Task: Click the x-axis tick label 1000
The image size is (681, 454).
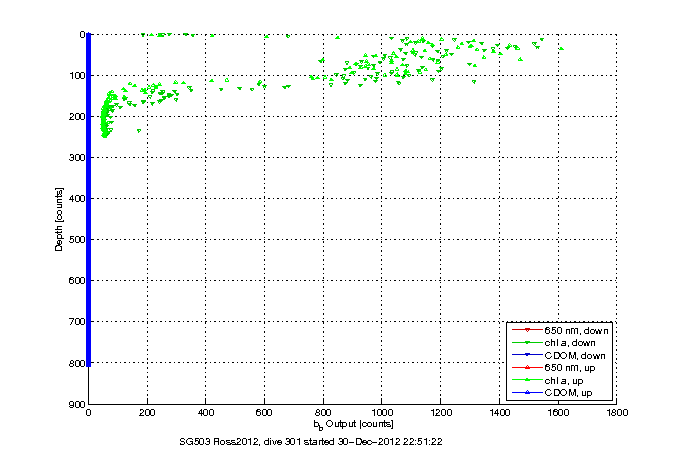Action: 382,412
